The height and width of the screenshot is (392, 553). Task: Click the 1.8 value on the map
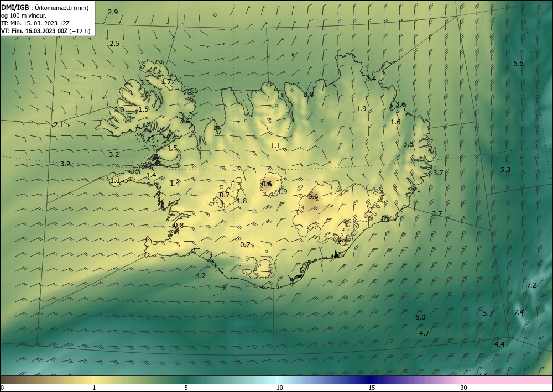point(242,201)
